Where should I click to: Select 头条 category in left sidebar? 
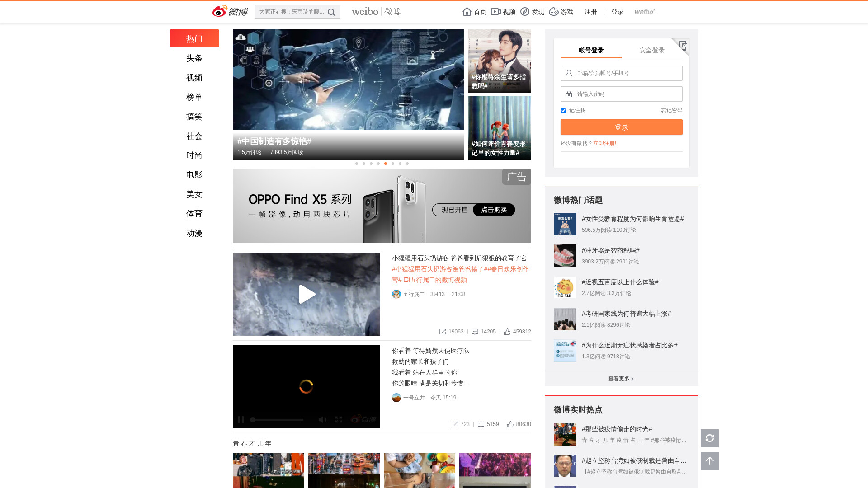click(194, 58)
